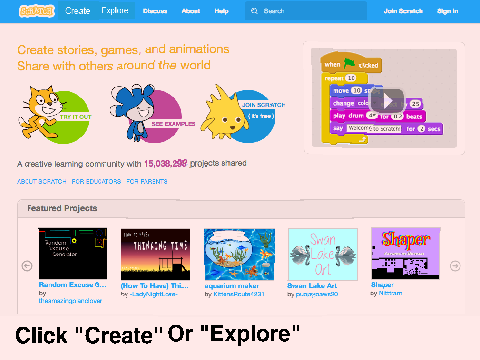The width and height of the screenshot is (480, 360).
Task: Open the About Scratch link
Action: coord(41,182)
